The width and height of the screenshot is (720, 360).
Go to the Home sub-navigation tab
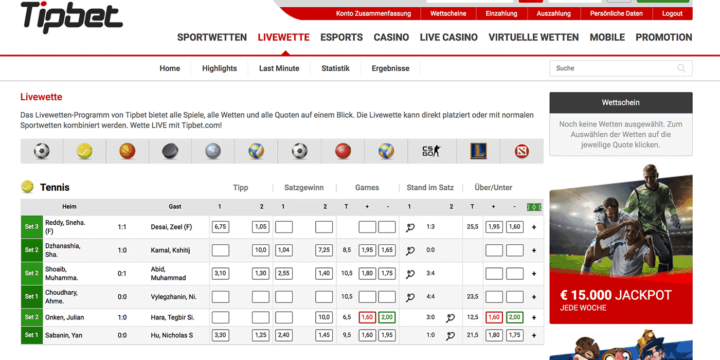(x=169, y=68)
